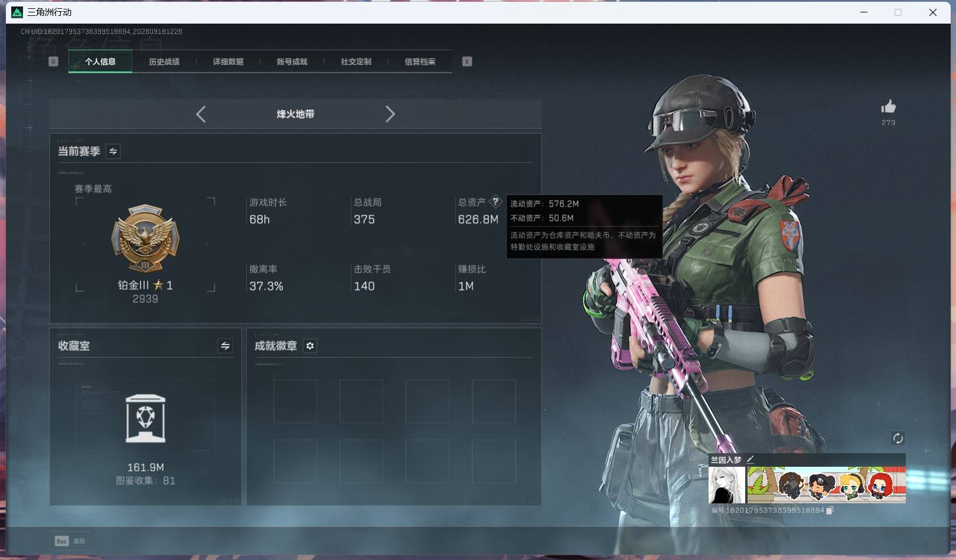The image size is (956, 560).
Task: Select the top-left empty achievement badge slot
Action: [x=295, y=401]
